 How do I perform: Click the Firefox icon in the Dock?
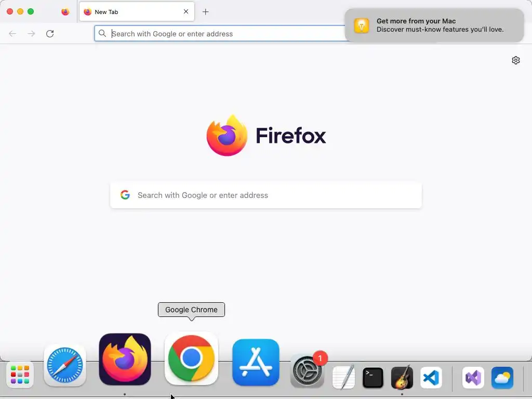(x=125, y=360)
